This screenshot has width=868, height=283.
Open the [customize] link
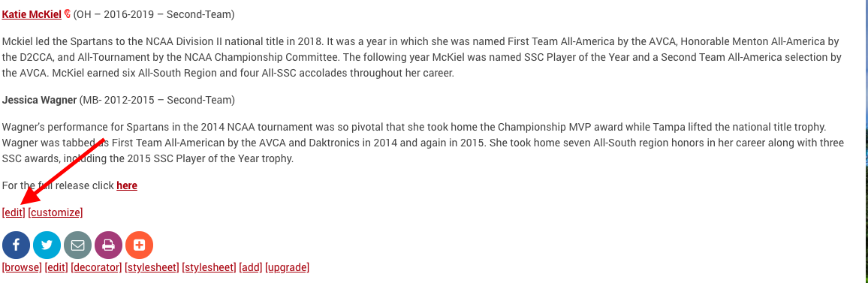point(56,212)
